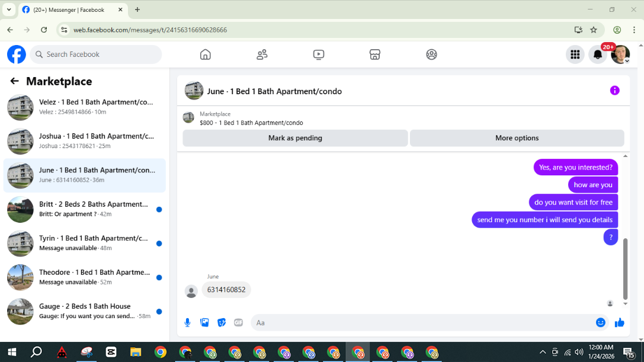Choose a sticker icon
This screenshot has height=362, width=644.
(222, 322)
